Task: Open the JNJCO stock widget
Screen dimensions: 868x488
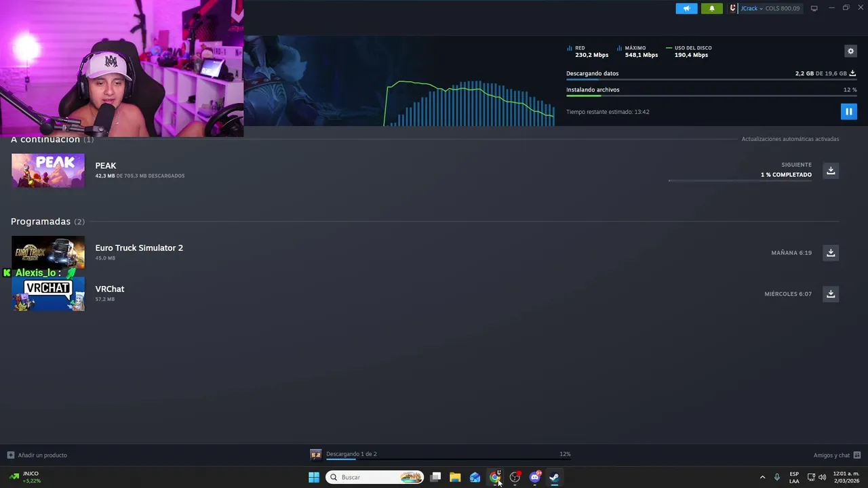Action: click(x=25, y=477)
